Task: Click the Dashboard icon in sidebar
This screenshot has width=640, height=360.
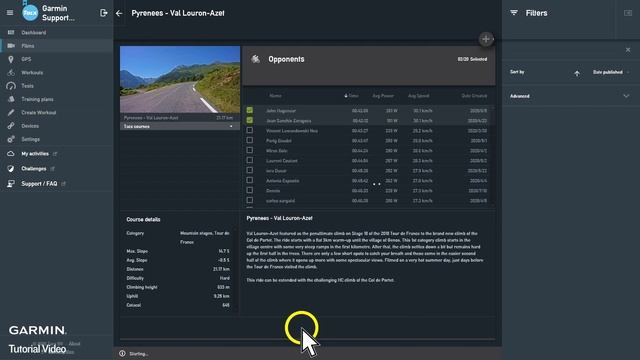Action: click(x=11, y=32)
